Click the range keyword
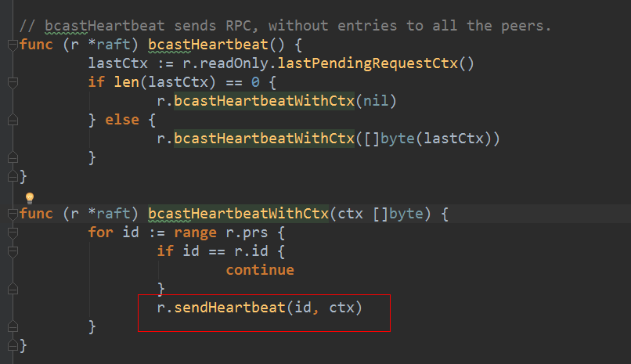 point(195,232)
